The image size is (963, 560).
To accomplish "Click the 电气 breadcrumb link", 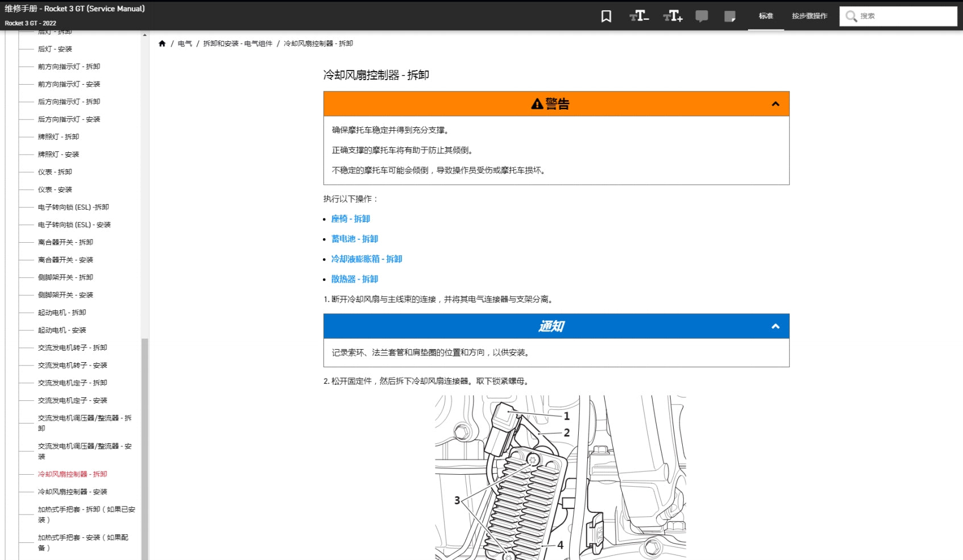I will (185, 44).
